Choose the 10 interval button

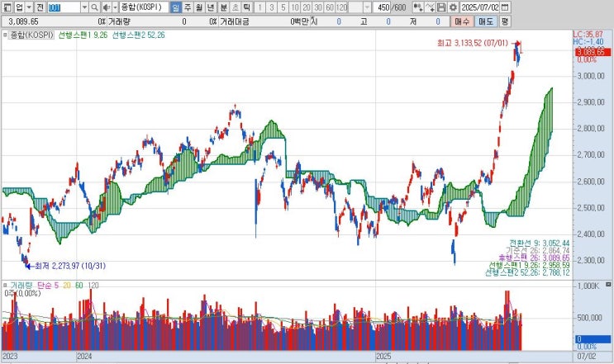[x=295, y=7]
